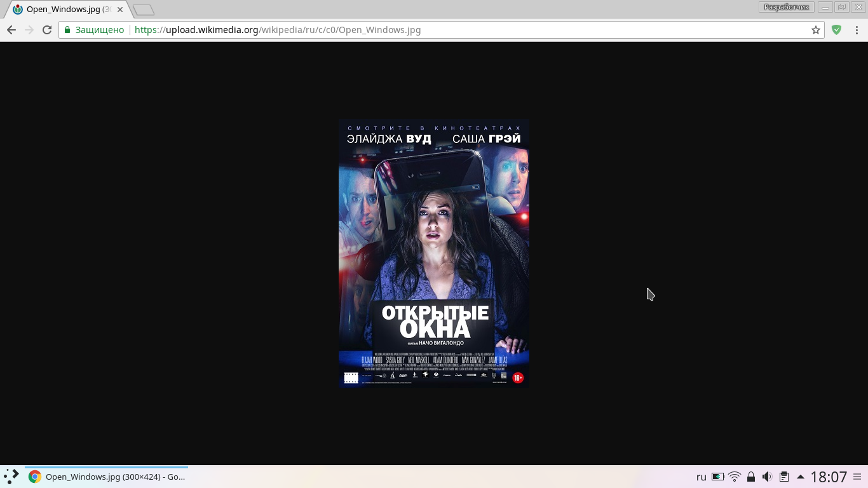The width and height of the screenshot is (868, 488).
Task: Close the Open_Windows.jpg tab
Action: (120, 10)
